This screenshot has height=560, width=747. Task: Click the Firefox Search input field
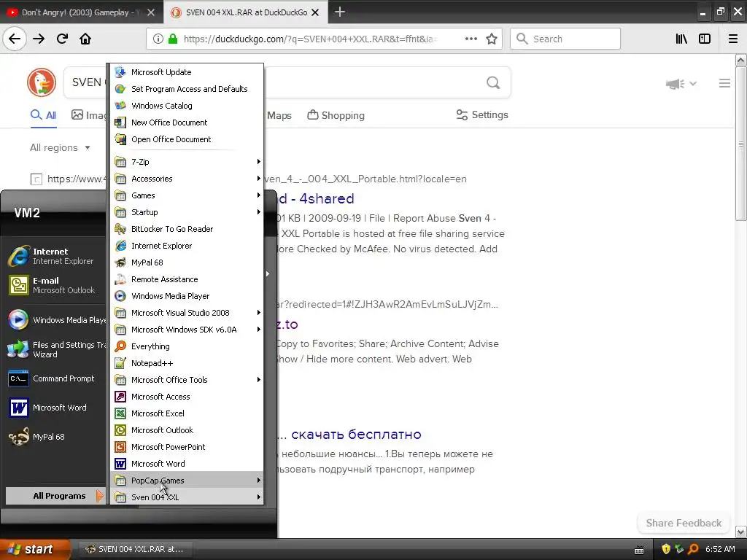(x=565, y=39)
